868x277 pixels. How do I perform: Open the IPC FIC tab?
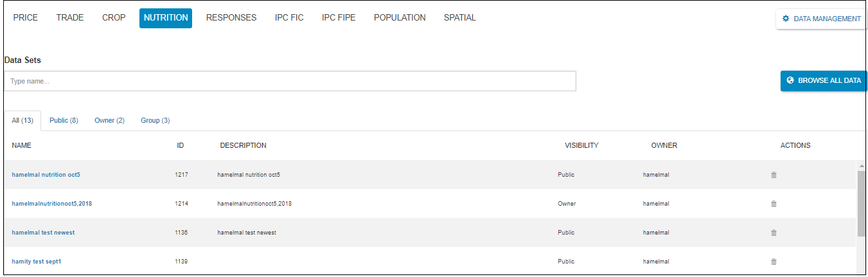pos(289,18)
